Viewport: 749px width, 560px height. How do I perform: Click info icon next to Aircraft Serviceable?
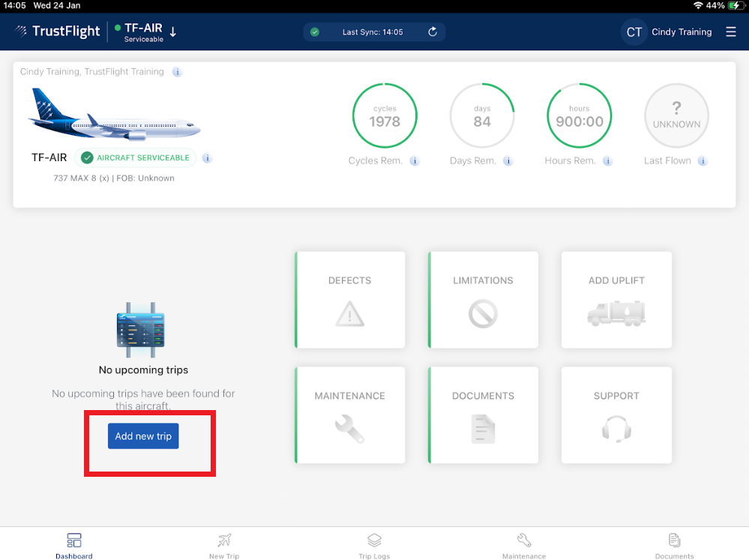[208, 157]
